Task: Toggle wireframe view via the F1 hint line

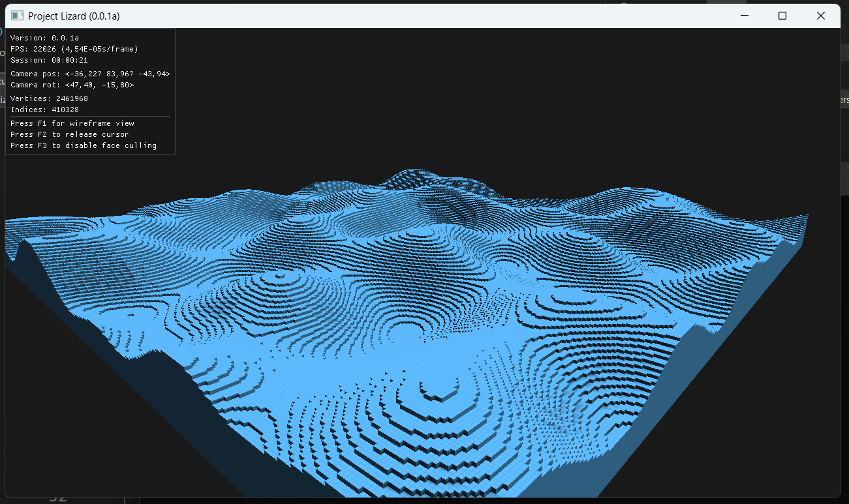Action: (72, 123)
